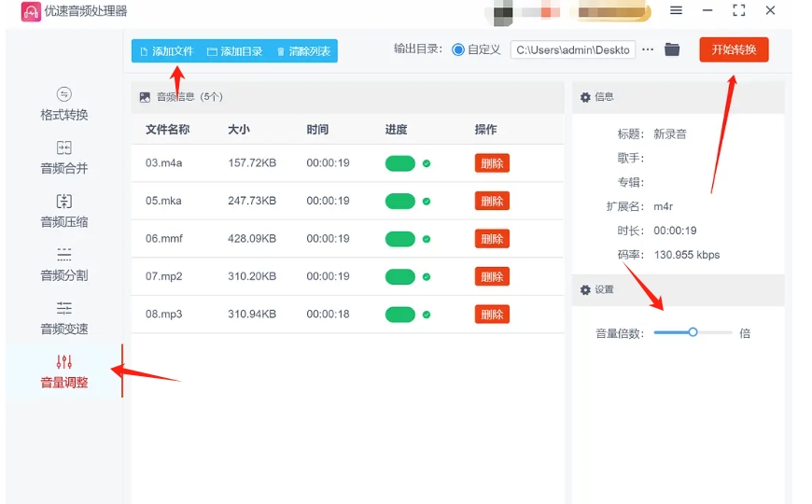This screenshot has height=504, width=812.
Task: Start conversion with 开始转换
Action: point(734,49)
